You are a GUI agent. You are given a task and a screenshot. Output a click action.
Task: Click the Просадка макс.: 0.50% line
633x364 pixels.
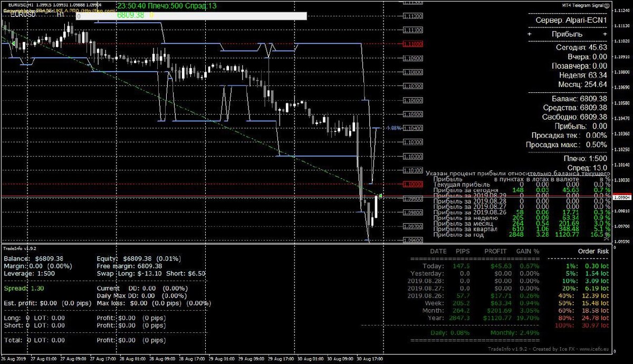pos(567,145)
